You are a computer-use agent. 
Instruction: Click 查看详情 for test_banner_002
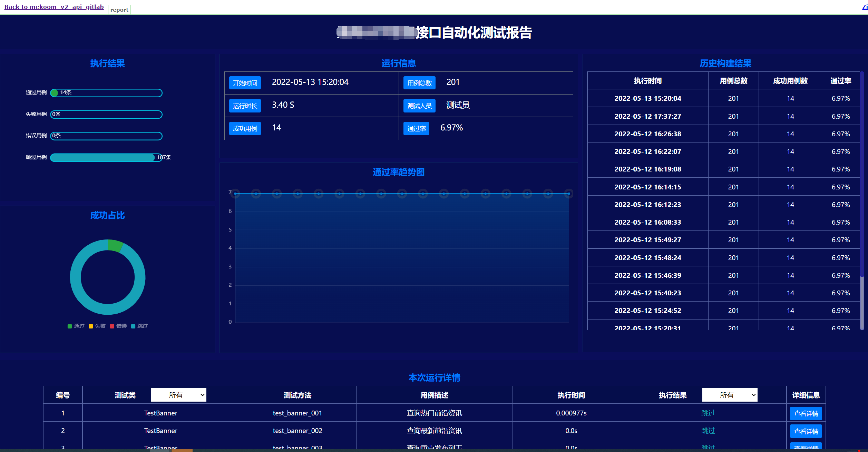click(806, 431)
